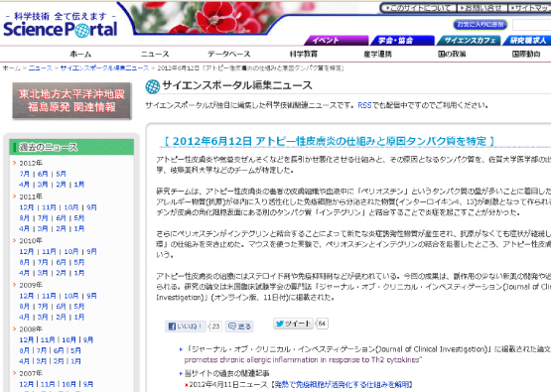Open 8月 archive under 2011年
The width and height of the screenshot is (551, 392).
point(24,218)
